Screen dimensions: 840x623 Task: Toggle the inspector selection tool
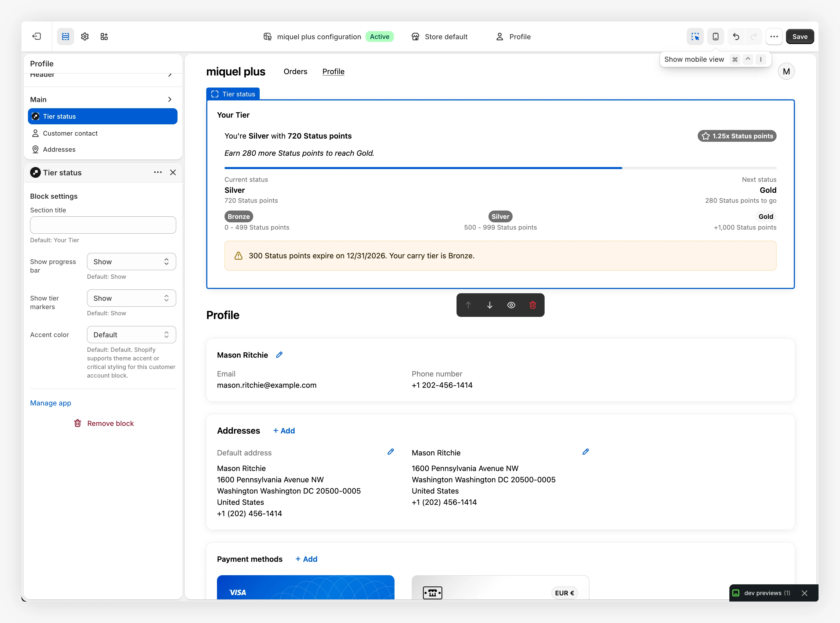click(695, 37)
